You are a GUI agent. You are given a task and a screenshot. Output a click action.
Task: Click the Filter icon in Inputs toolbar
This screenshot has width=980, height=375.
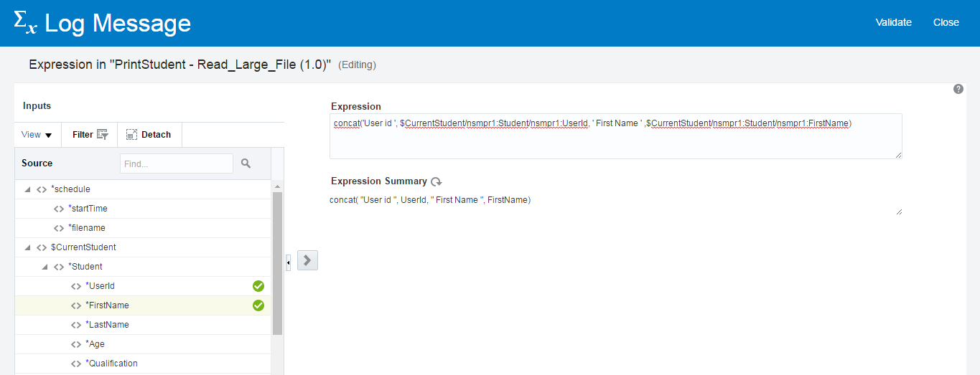(102, 135)
